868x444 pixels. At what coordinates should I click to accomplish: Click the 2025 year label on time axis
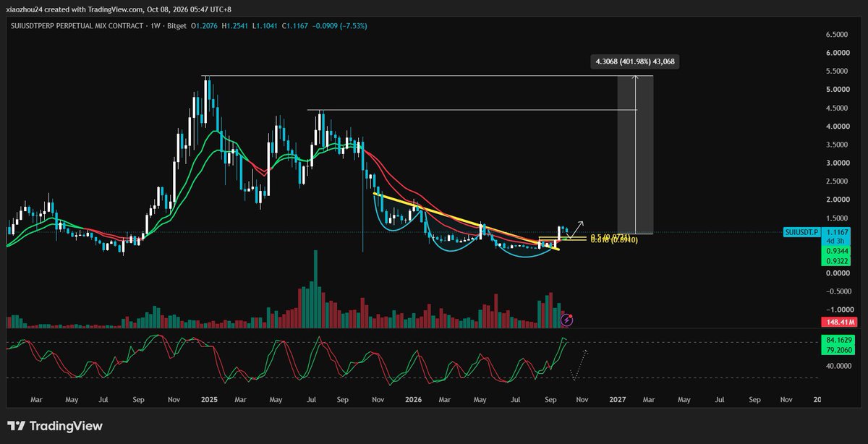click(x=210, y=399)
